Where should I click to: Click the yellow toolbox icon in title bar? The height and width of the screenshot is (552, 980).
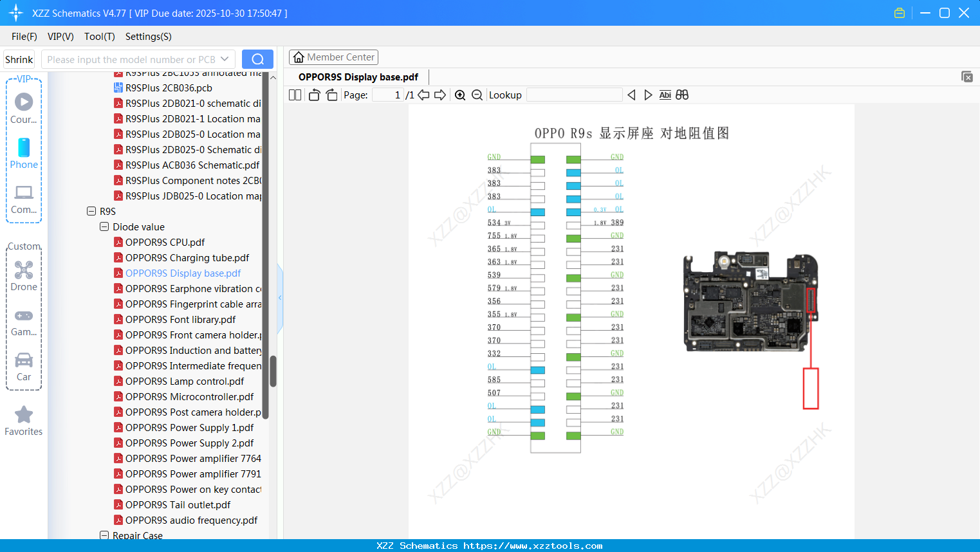[900, 13]
